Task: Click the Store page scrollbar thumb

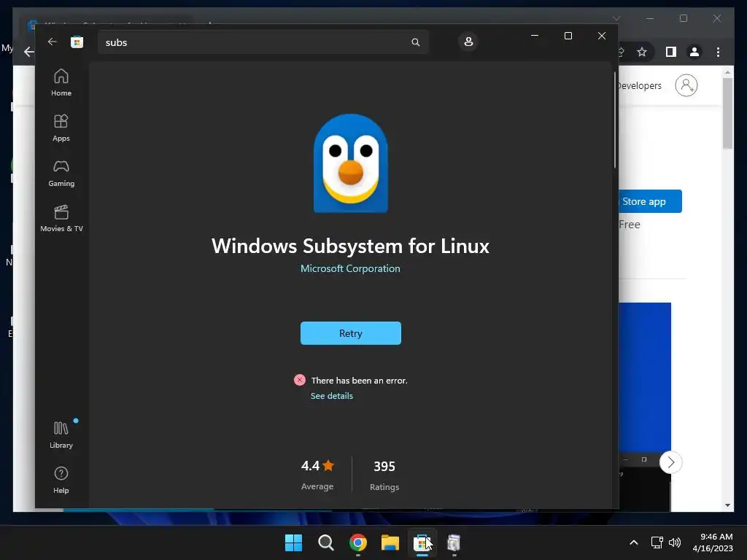Action: point(614,120)
